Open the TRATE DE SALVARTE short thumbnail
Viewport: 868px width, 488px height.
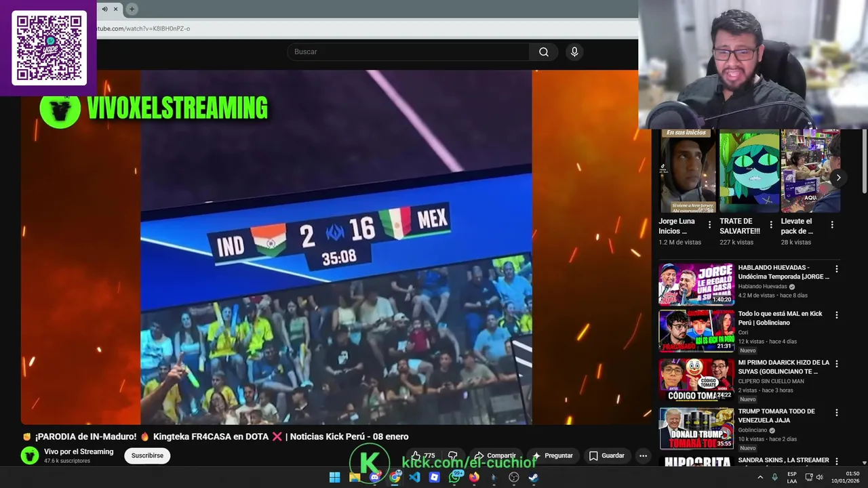[749, 171]
